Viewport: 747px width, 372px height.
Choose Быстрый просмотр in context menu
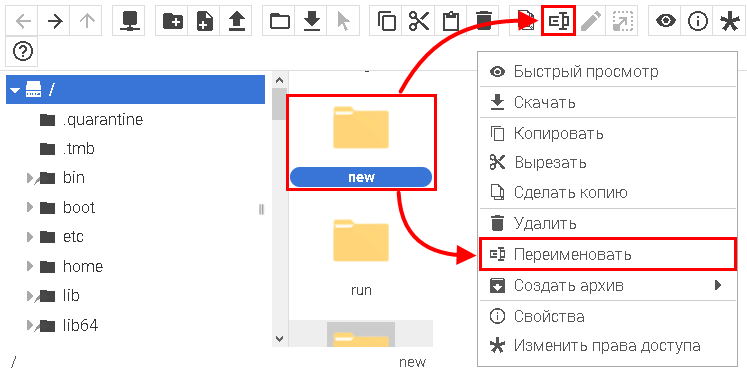point(607,71)
